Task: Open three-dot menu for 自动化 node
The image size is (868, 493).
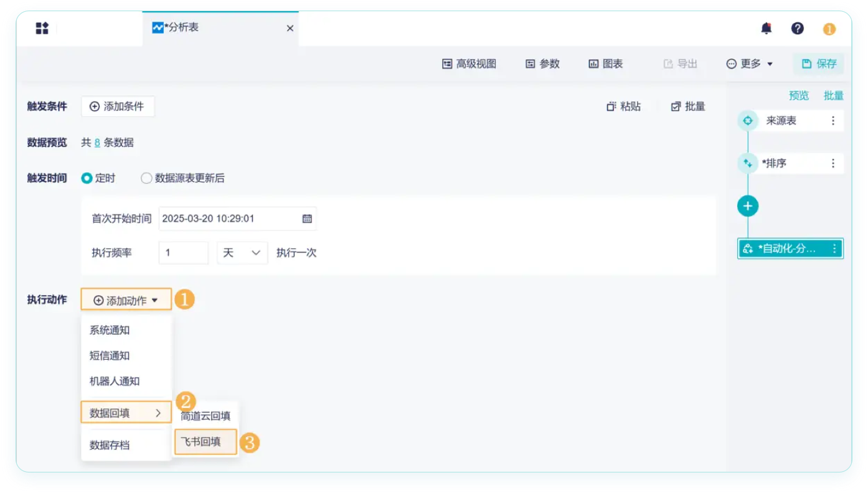Action: [x=834, y=248]
